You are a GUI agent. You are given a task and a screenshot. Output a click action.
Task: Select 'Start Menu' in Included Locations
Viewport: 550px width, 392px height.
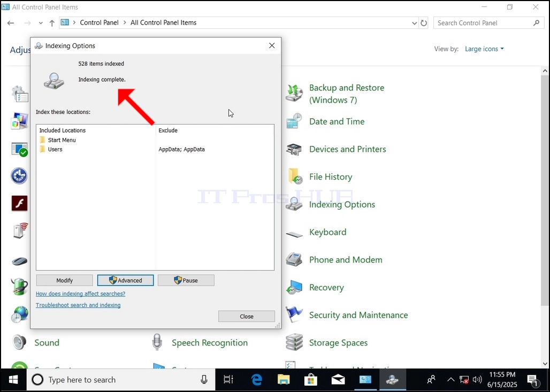pyautogui.click(x=62, y=140)
